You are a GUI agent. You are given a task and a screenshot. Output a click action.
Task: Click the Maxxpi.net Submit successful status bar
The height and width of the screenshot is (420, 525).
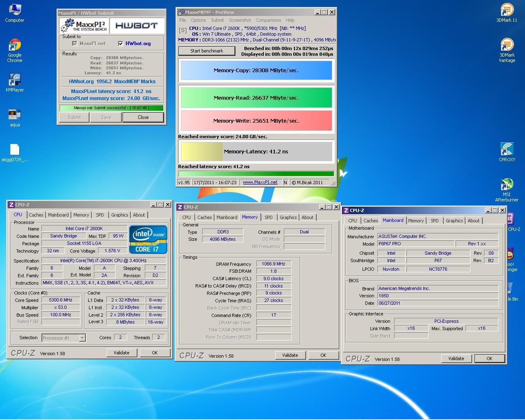coord(112,108)
